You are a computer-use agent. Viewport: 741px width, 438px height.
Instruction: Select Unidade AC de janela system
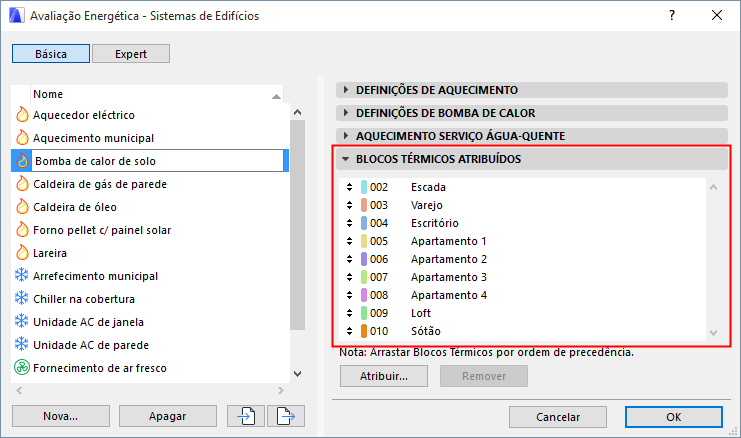pos(89,321)
